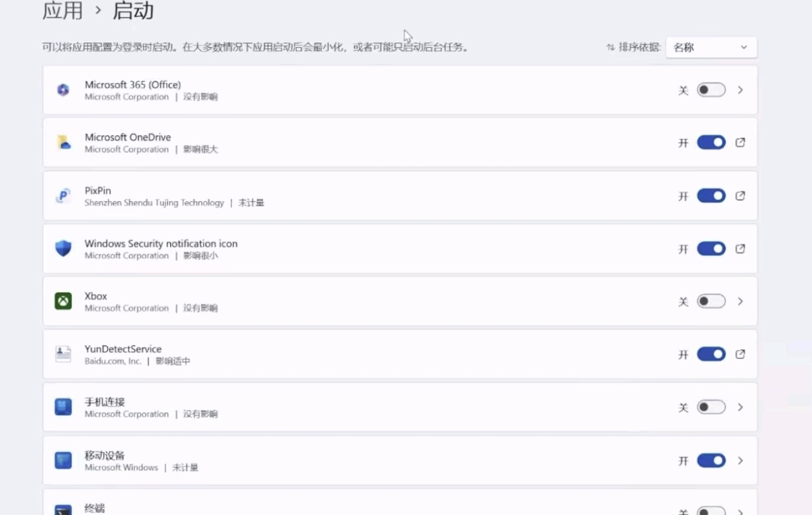Enable Microsoft 365 (Office) startup toggle
The height and width of the screenshot is (515, 812).
coord(711,90)
